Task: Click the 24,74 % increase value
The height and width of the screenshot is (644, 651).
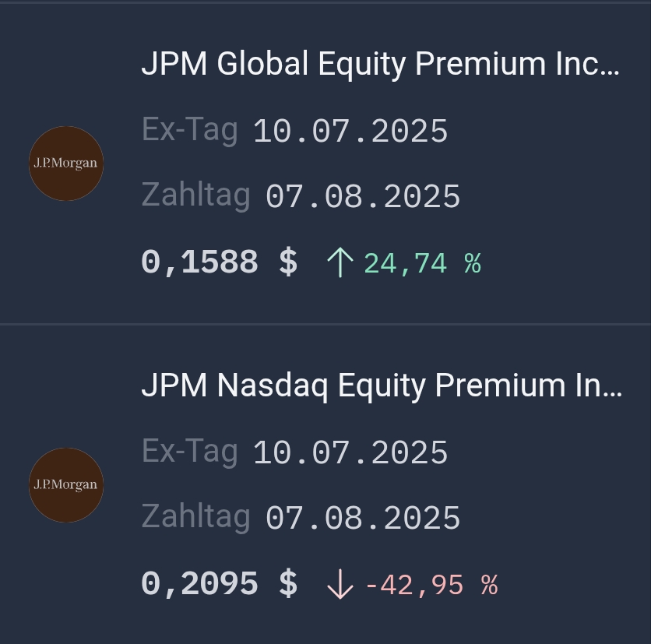Action: click(422, 263)
